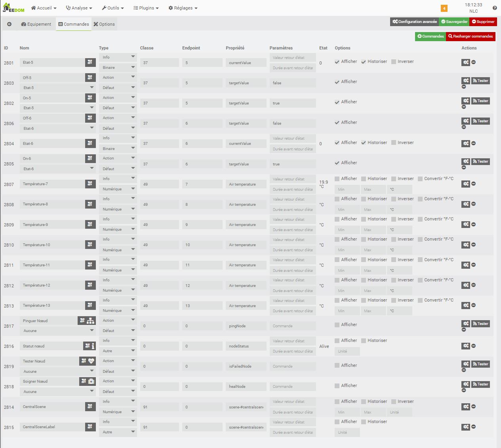Remove the Etat-5 command with minus icon
Viewport: 501px width, 448px height.
tap(474, 62)
